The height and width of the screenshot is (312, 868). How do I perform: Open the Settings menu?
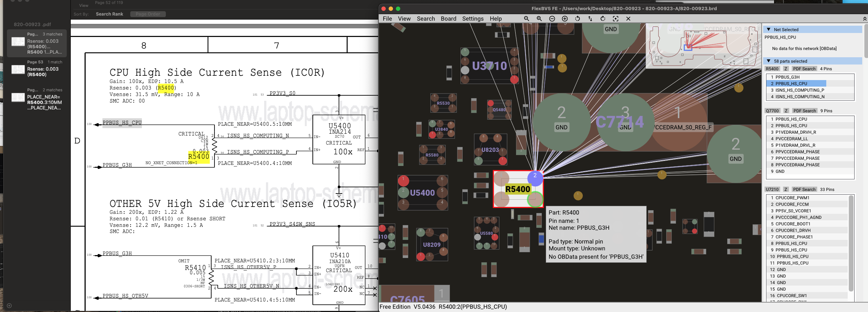point(472,18)
